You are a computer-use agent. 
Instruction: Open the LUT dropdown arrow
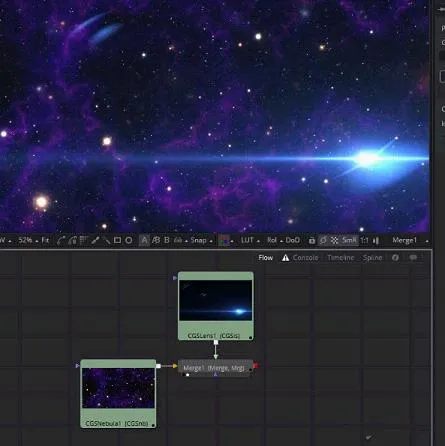pyautogui.click(x=258, y=241)
